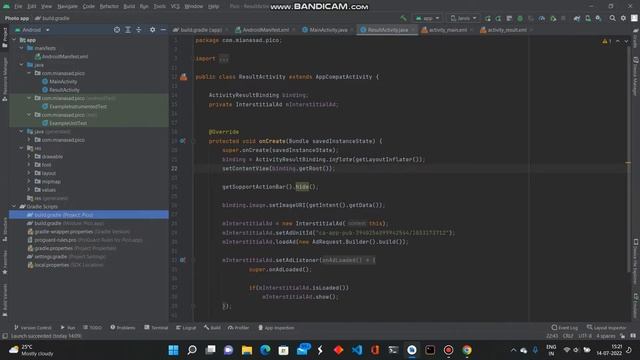The width and height of the screenshot is (640, 360).
Task: Open the VCS menu
Action: pos(175,7)
